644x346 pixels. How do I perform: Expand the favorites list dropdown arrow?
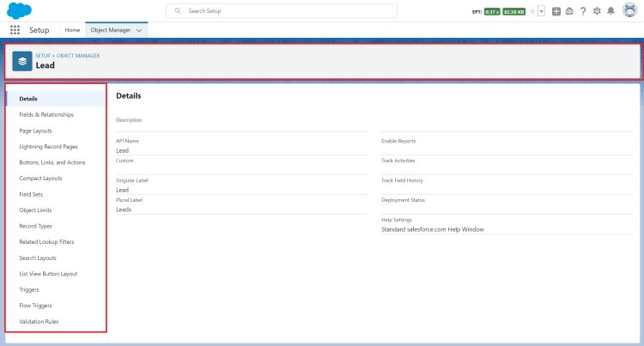click(542, 11)
